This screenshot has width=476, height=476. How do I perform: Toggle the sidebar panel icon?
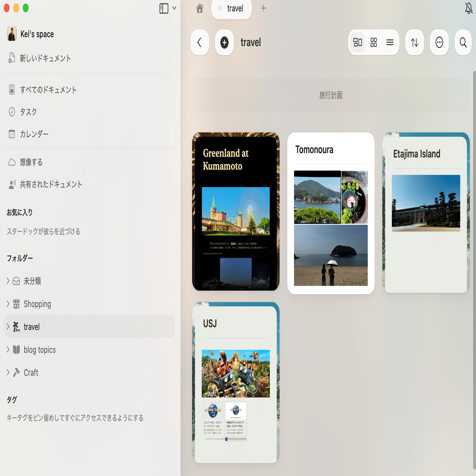(x=164, y=8)
